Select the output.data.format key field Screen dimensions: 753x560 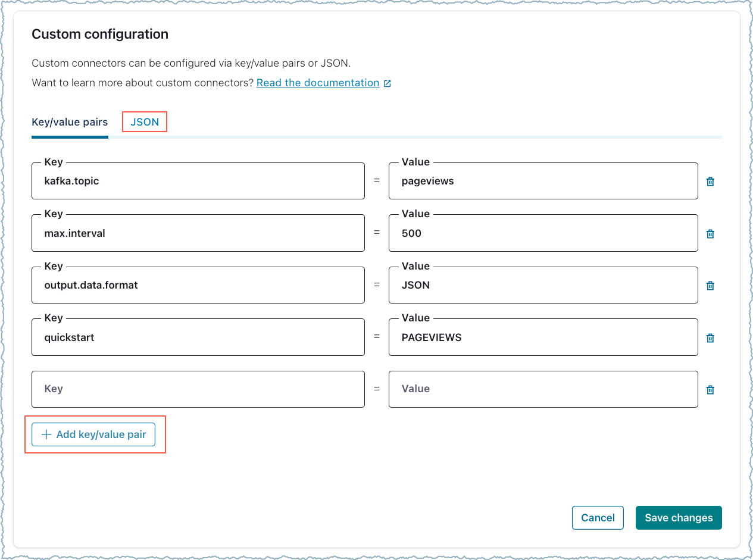[x=198, y=285]
